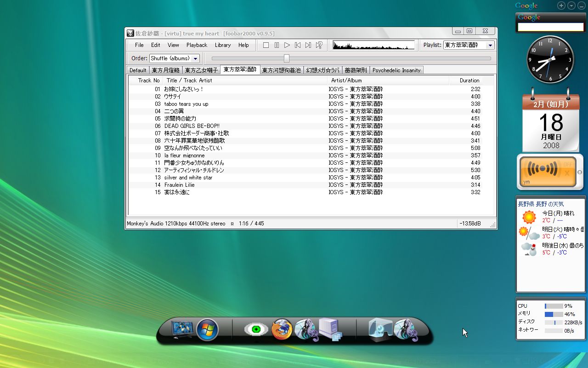The height and width of the screenshot is (368, 588).
Task: Click the add gadget plus button
Action: [561, 6]
